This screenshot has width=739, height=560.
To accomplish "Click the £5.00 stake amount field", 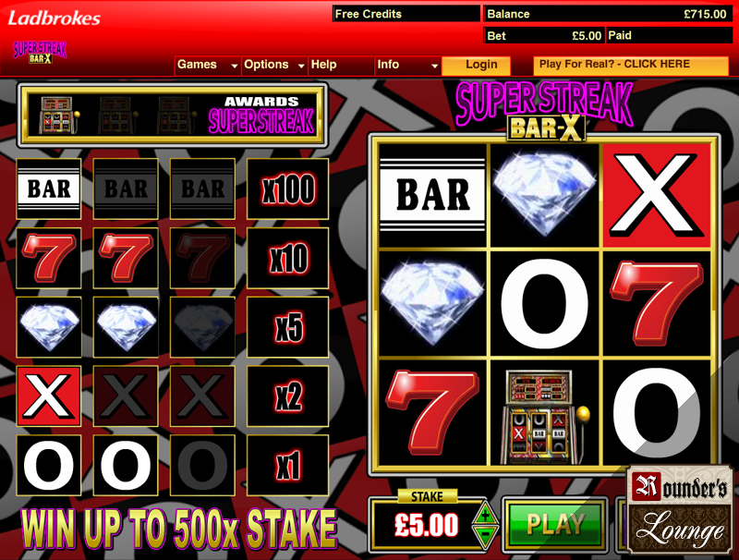I will click(427, 525).
